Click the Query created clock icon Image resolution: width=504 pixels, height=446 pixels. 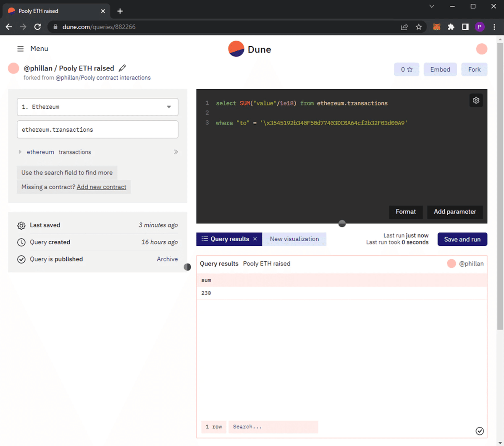tap(21, 243)
